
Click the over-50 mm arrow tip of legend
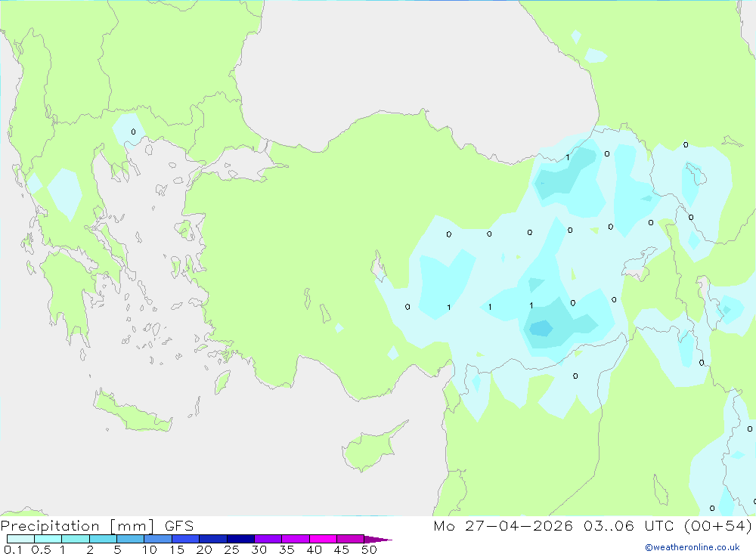378,539
